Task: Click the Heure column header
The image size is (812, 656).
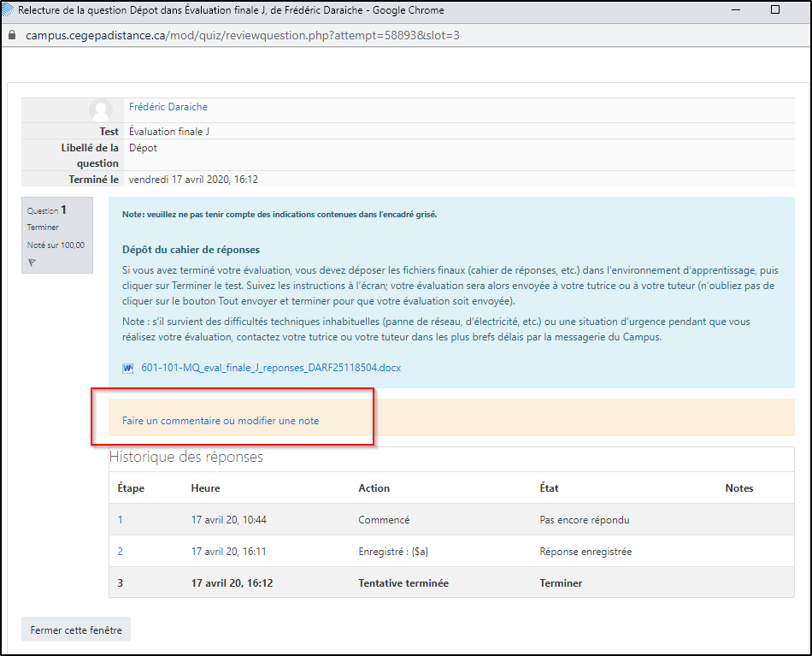Action: (x=205, y=488)
